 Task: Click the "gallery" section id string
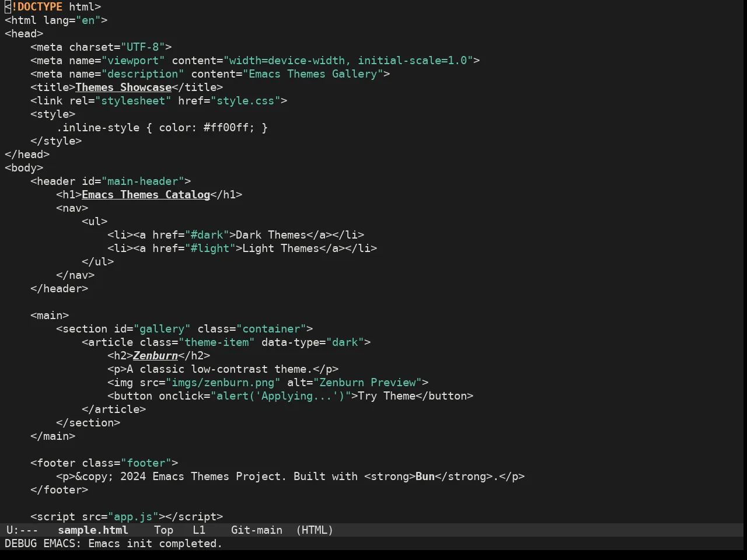[x=162, y=329]
